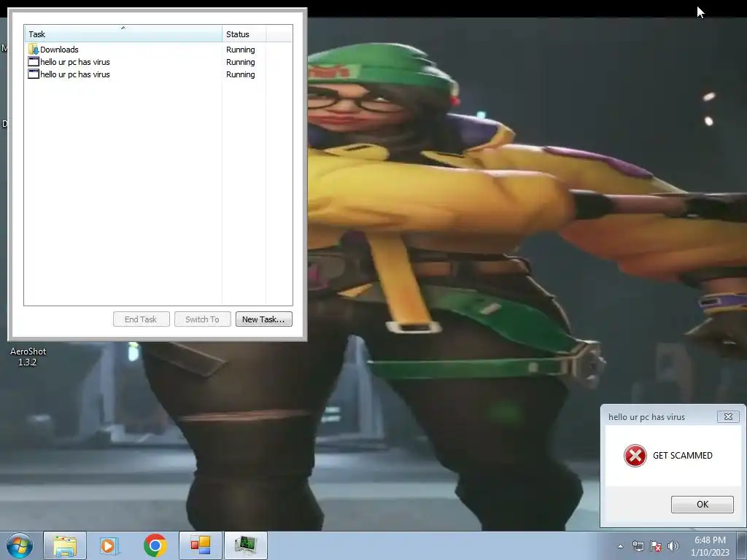
Task: Click the Switch To button
Action: click(203, 319)
